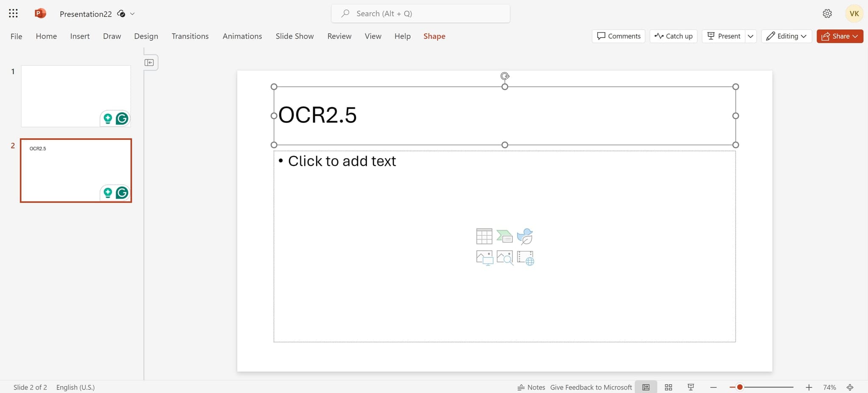The width and height of the screenshot is (868, 393).
Task: Select slide 1 thumbnail in the pane
Action: [x=75, y=96]
